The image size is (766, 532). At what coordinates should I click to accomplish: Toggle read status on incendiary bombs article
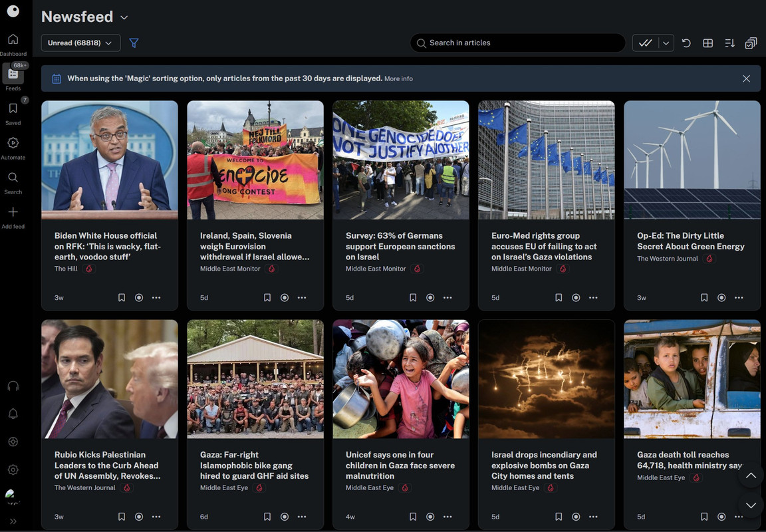pyautogui.click(x=576, y=516)
